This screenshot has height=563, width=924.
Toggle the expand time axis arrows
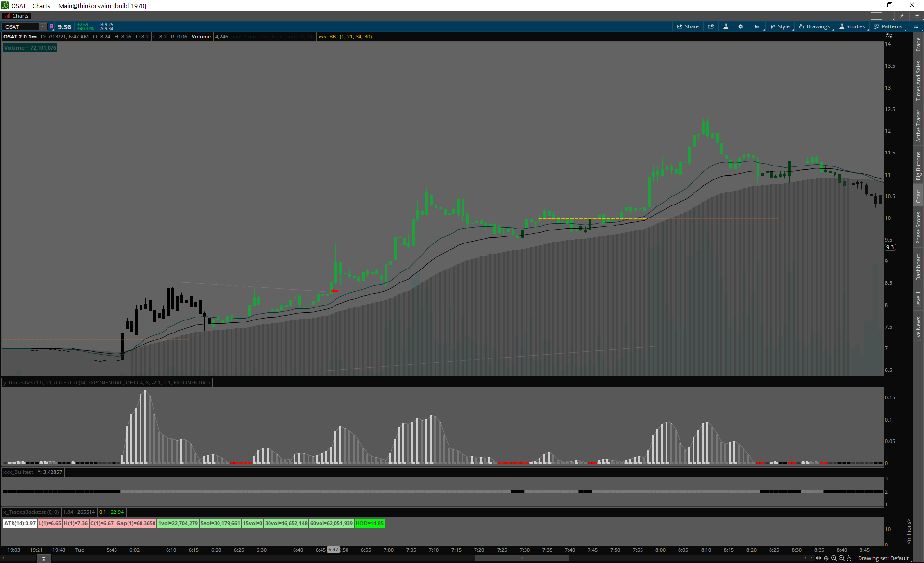coord(819,558)
